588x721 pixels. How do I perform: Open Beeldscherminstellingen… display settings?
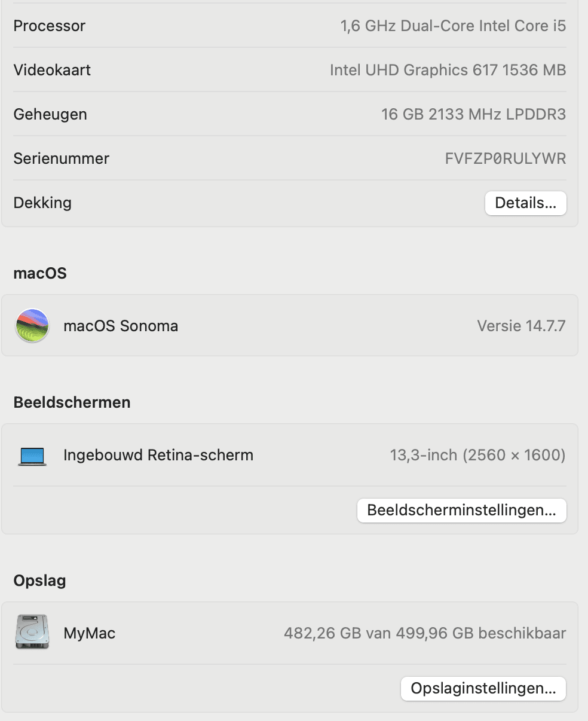coord(461,511)
